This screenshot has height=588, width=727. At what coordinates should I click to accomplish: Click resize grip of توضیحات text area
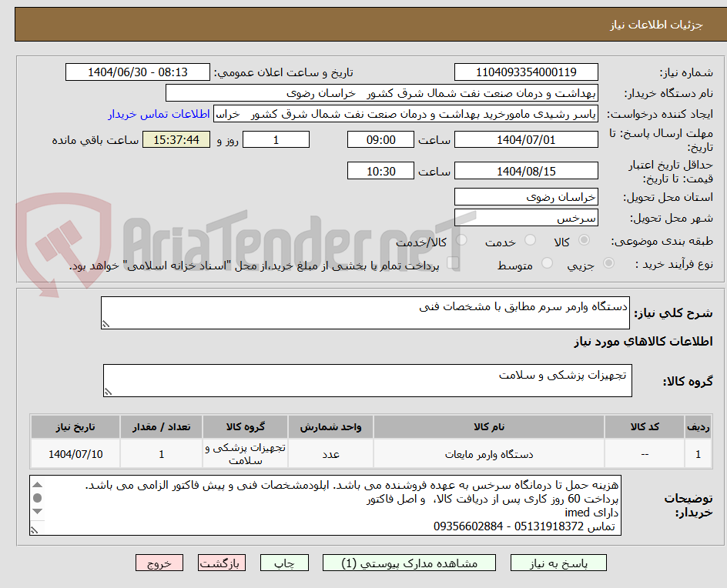click(33, 530)
